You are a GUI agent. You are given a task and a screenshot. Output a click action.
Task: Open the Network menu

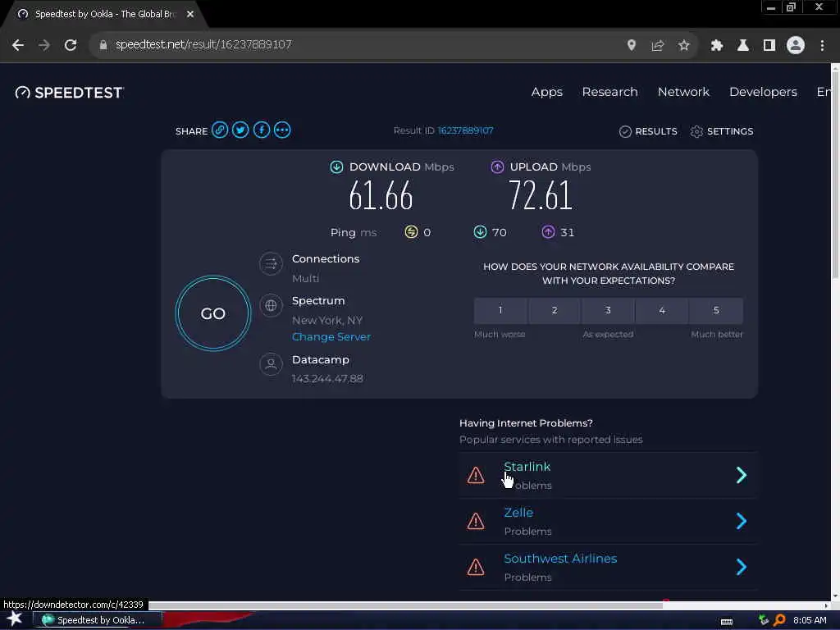click(683, 92)
